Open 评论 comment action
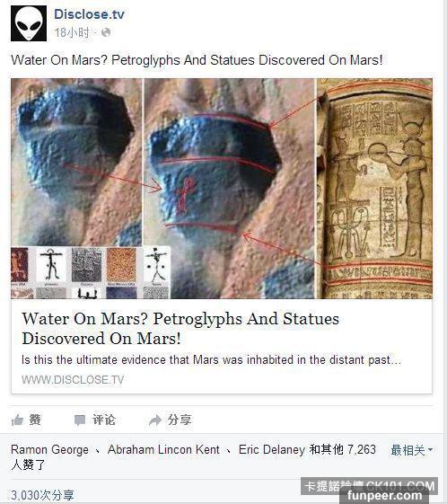Screen dimensions: 447x504 click(x=104, y=420)
